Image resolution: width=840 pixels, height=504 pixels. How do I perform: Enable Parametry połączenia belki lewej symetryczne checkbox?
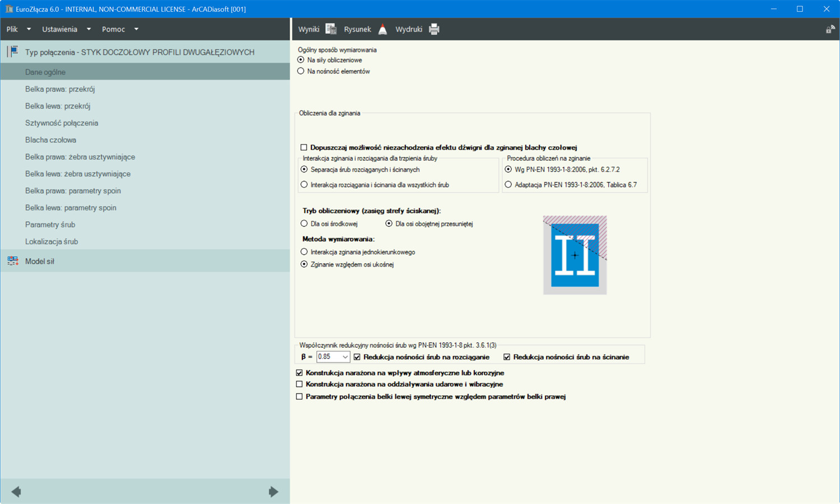point(299,396)
